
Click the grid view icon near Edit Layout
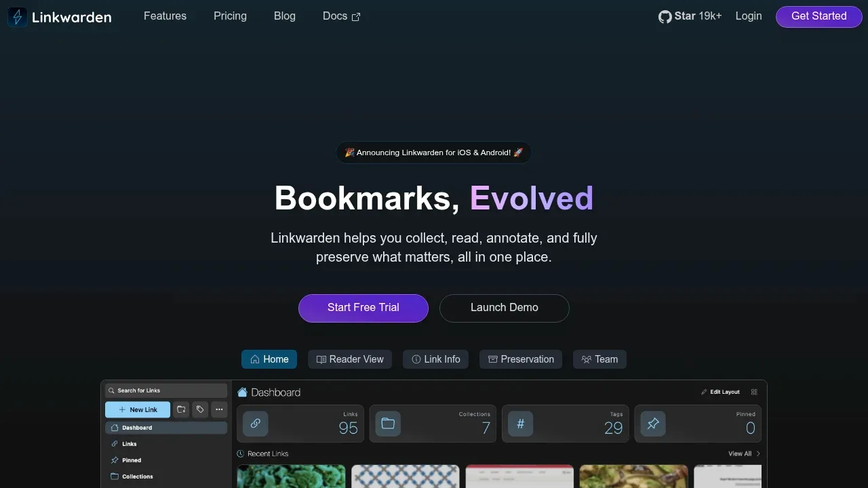(754, 392)
